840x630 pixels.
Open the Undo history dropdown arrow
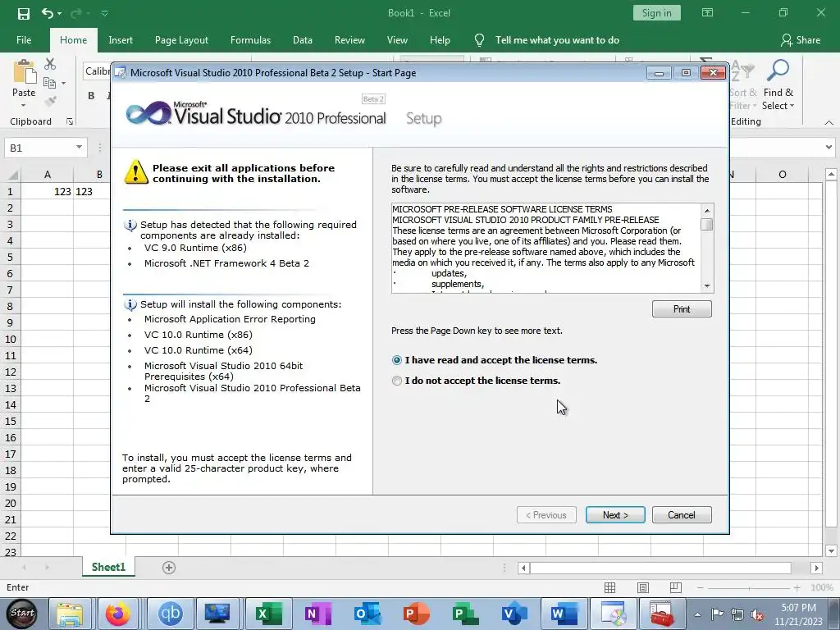point(59,13)
